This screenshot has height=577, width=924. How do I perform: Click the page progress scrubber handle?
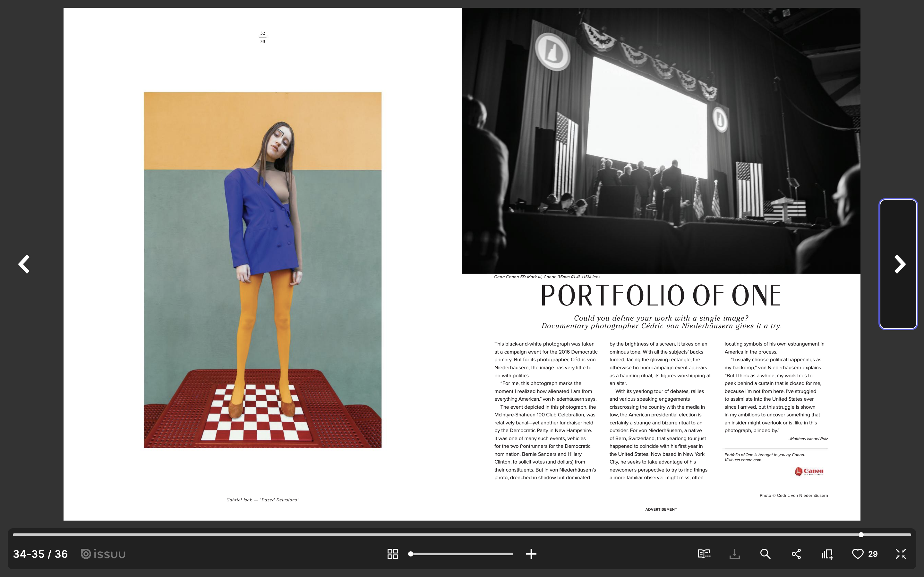(861, 535)
